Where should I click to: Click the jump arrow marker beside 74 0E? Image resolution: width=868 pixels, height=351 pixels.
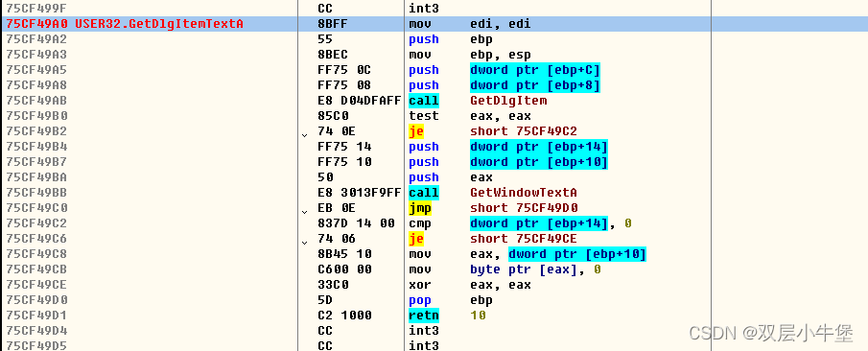[x=303, y=134]
